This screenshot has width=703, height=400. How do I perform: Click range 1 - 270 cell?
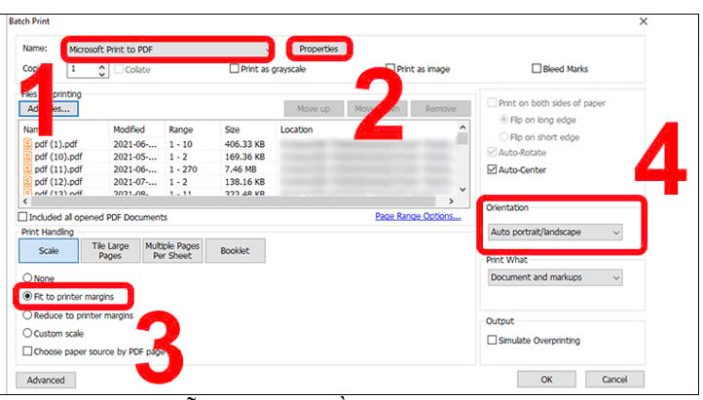pos(183,169)
